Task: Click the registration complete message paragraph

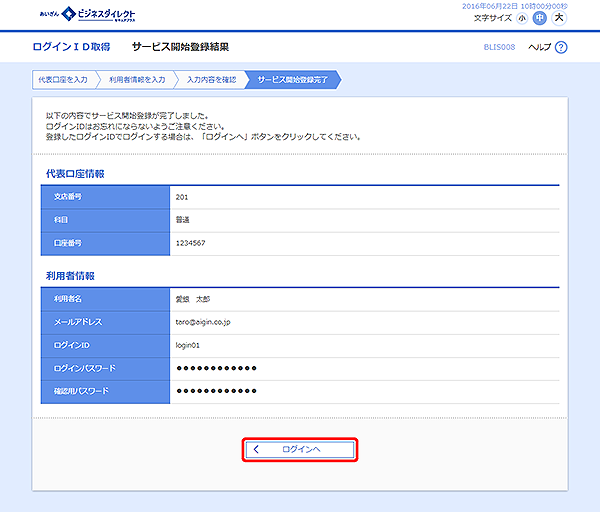Action: (x=203, y=126)
